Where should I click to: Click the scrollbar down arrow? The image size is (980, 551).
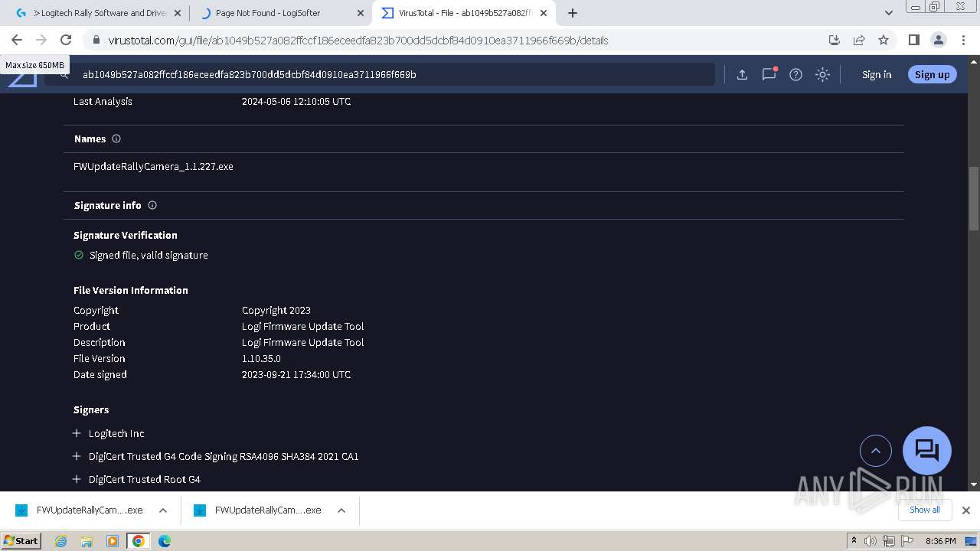click(x=974, y=484)
